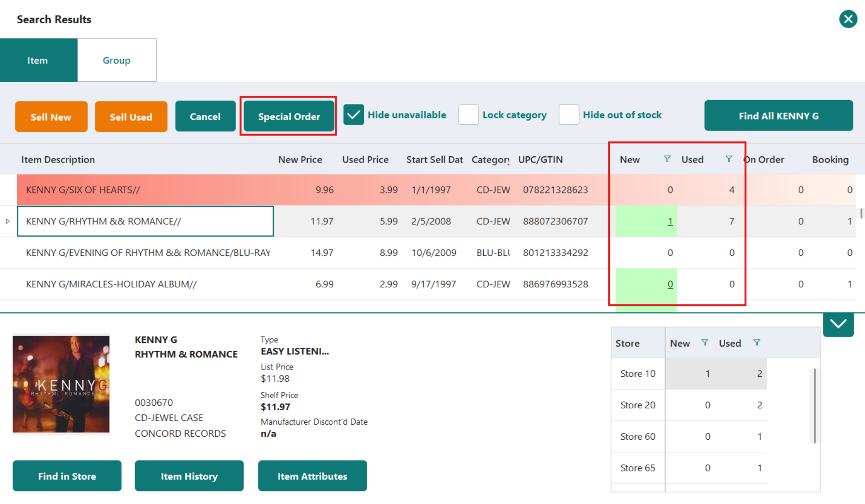
Task: Open Item Attributes
Action: click(x=312, y=476)
